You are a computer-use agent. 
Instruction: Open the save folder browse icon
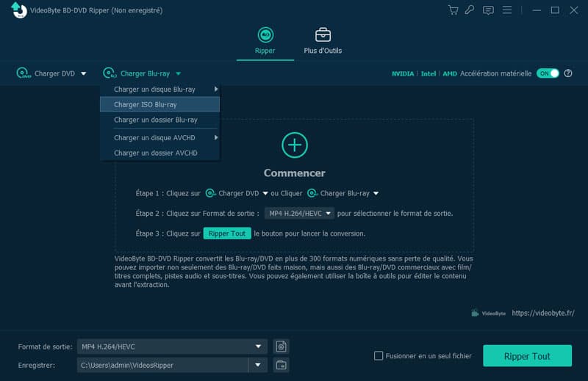pos(280,365)
